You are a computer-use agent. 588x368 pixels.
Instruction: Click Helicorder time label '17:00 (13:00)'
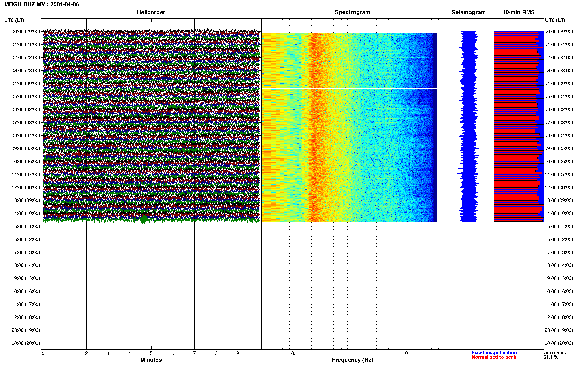pos(26,252)
